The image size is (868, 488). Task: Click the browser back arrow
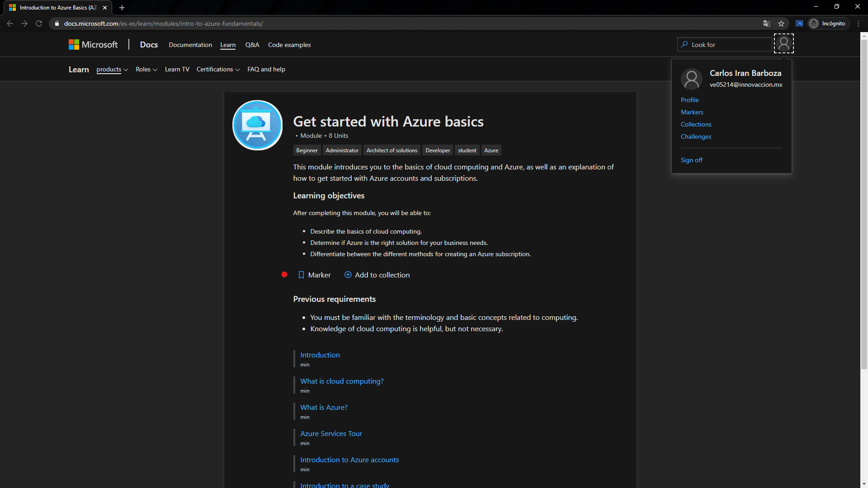click(x=10, y=23)
